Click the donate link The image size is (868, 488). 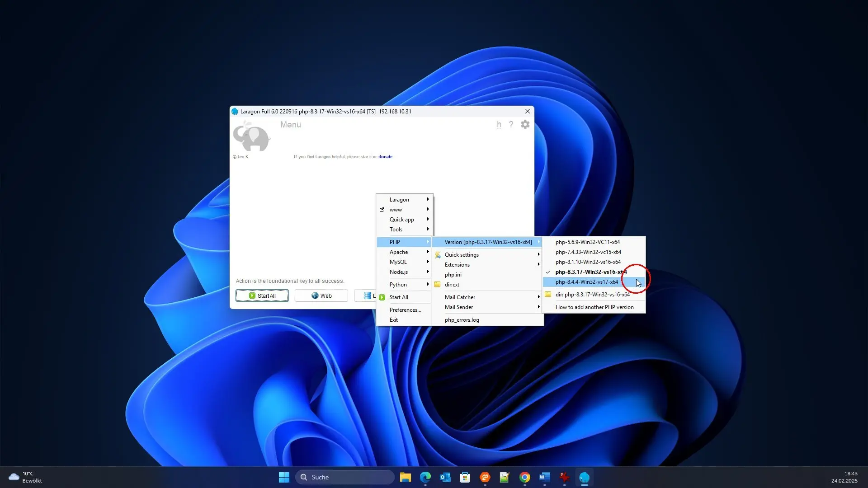385,157
